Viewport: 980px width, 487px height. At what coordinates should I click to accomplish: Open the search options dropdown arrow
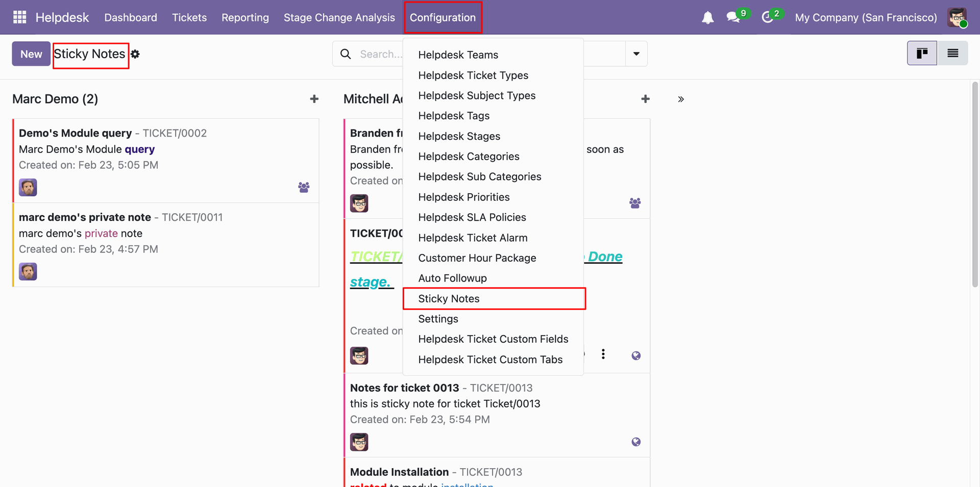[x=636, y=54]
